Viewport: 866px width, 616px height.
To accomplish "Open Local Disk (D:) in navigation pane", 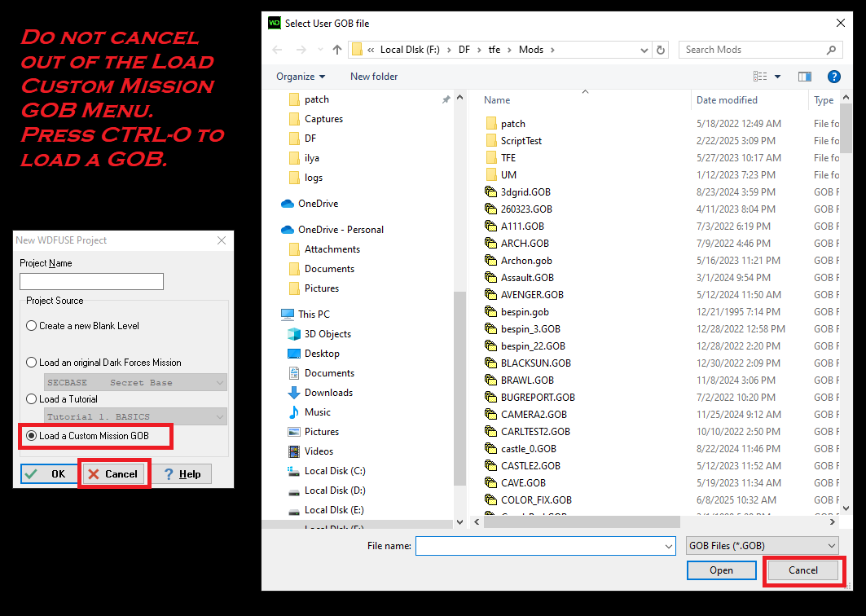I will click(335, 490).
